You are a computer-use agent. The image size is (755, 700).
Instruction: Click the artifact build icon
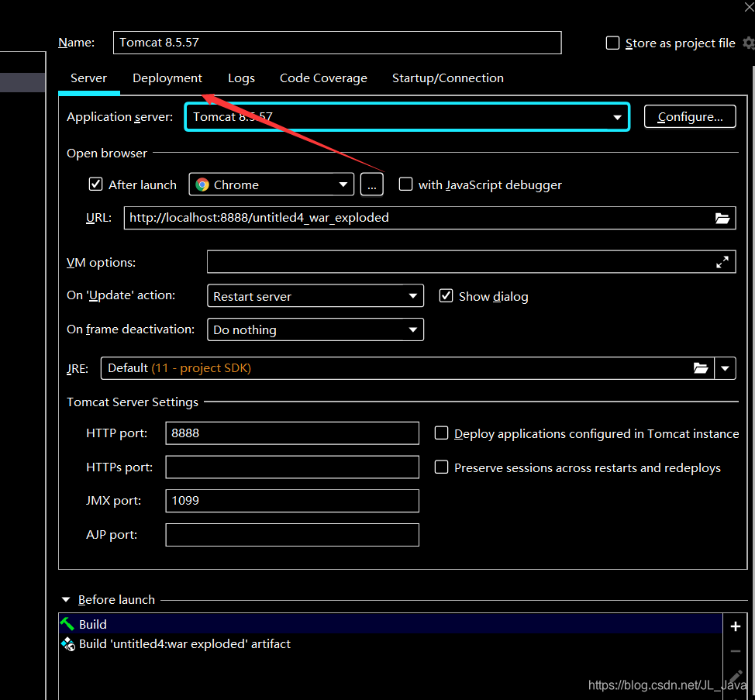tap(68, 644)
